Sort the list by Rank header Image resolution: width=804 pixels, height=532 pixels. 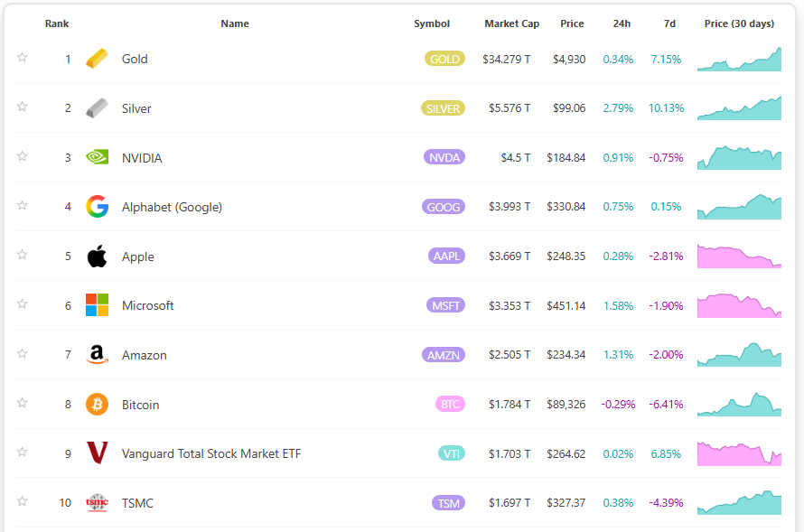click(57, 23)
